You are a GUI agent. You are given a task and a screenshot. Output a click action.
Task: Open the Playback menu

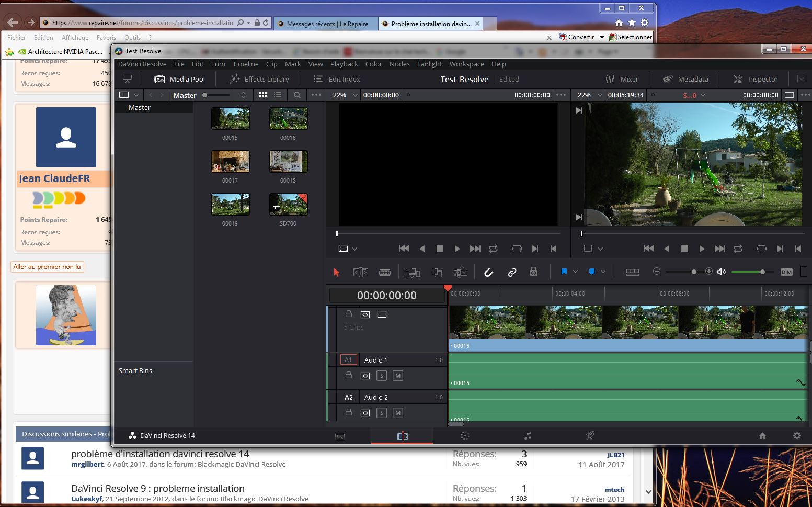pyautogui.click(x=344, y=64)
